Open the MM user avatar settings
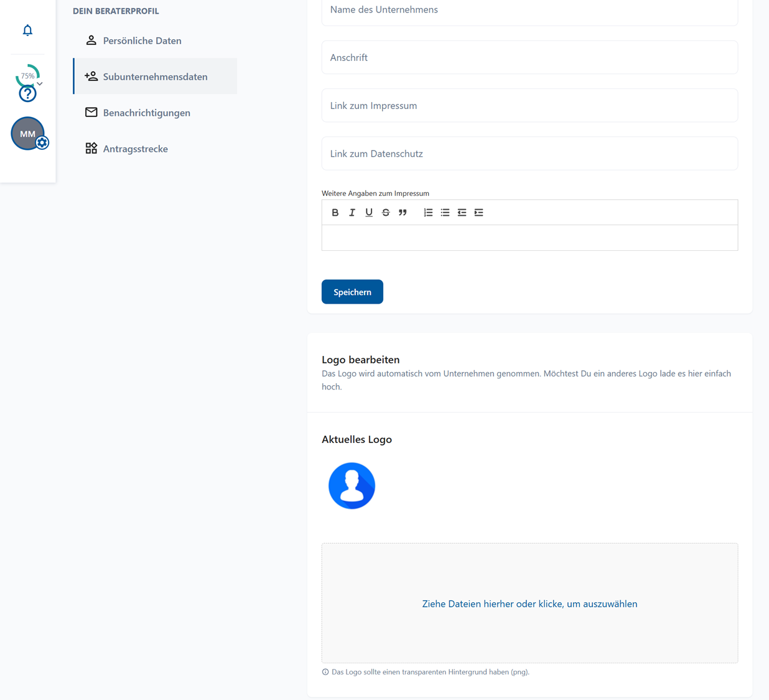 28,134
